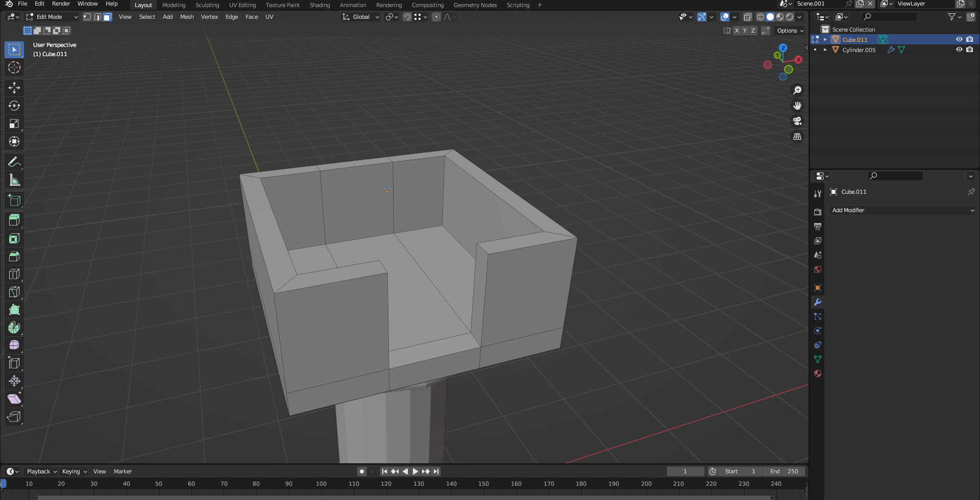Select the Loop Cut tool
980x500 pixels.
(14, 274)
